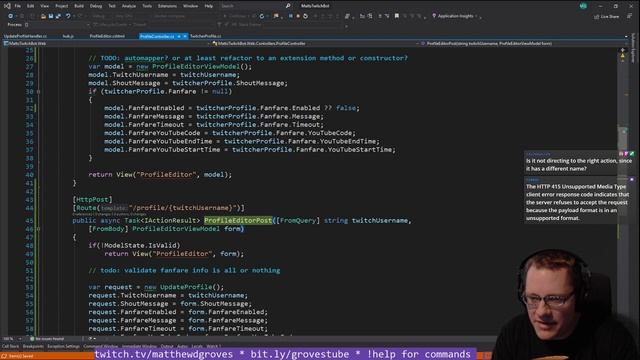Screen dimensions: 640x360
Task: Click the Visual Studio logo icon
Action: pyautogui.click(x=7, y=6)
